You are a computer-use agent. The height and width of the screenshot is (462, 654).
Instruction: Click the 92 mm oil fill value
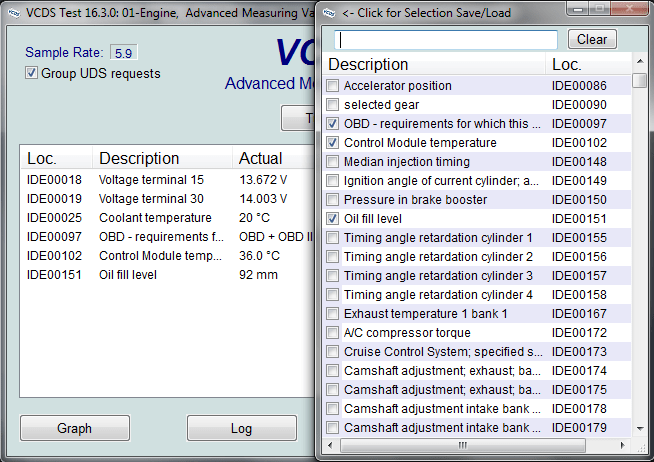[258, 275]
